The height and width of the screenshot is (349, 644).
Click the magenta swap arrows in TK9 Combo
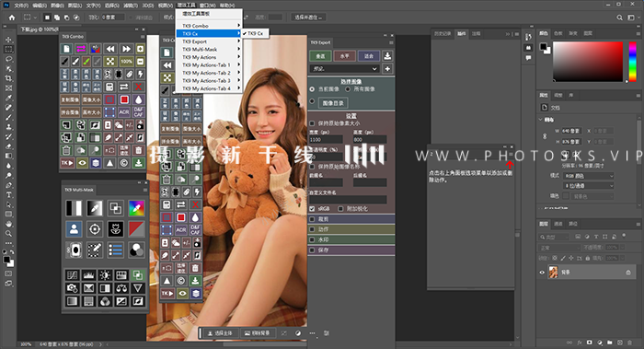pos(81,49)
